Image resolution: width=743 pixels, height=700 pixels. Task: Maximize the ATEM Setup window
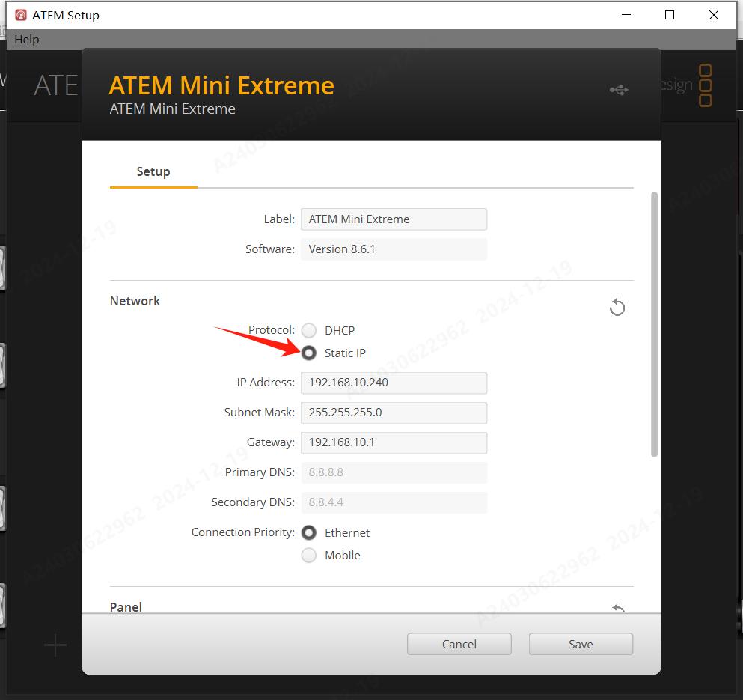pos(670,15)
